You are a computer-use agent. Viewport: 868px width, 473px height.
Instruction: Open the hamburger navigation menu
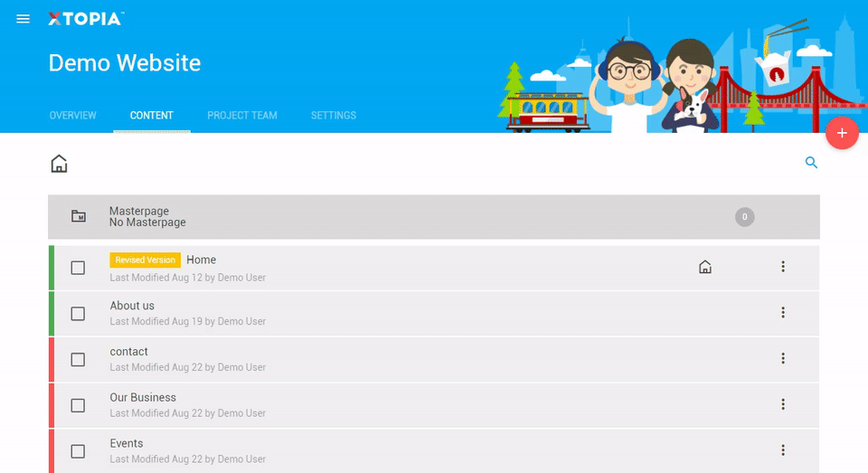coord(24,19)
